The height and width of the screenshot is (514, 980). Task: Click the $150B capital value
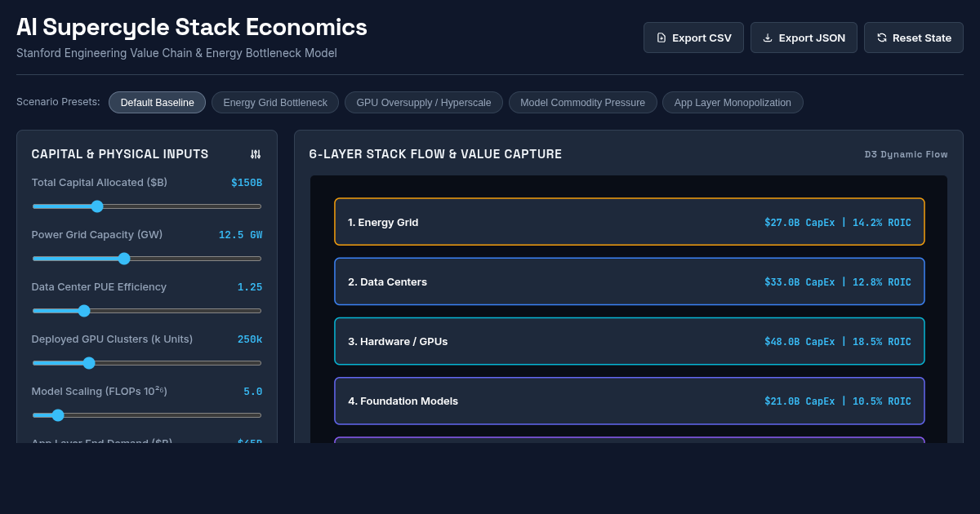pos(247,183)
